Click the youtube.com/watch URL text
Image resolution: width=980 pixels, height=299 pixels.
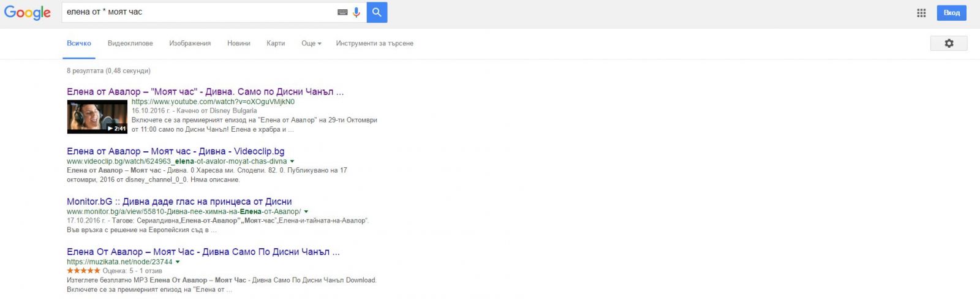tap(213, 102)
